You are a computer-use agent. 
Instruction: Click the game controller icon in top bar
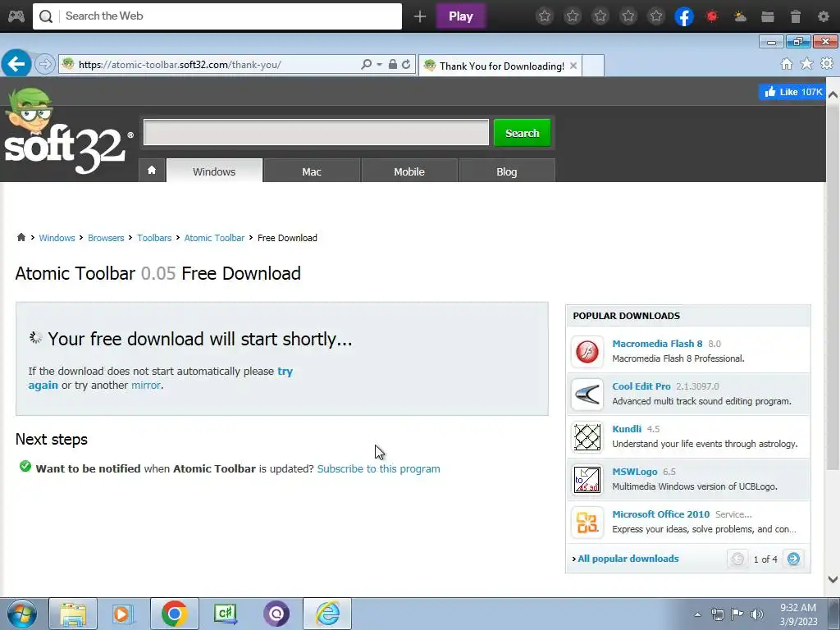16,16
